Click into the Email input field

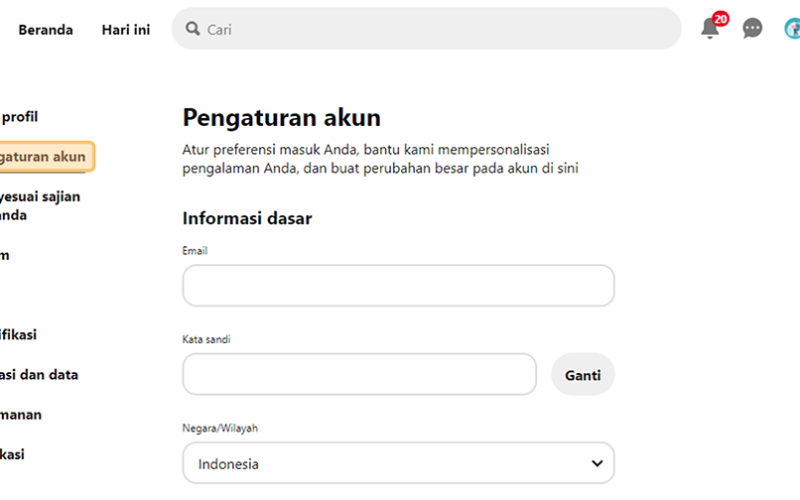pyautogui.click(x=398, y=286)
